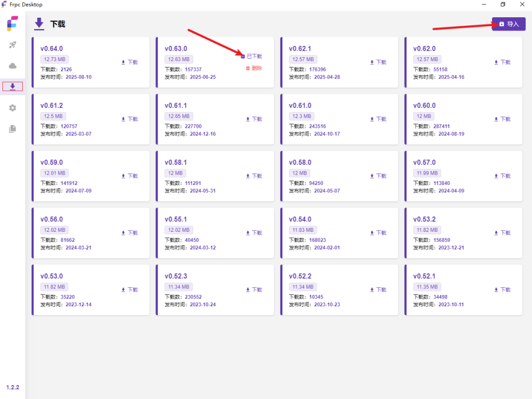532x399 pixels.
Task: Download version v0.62.0
Action: tap(502, 62)
